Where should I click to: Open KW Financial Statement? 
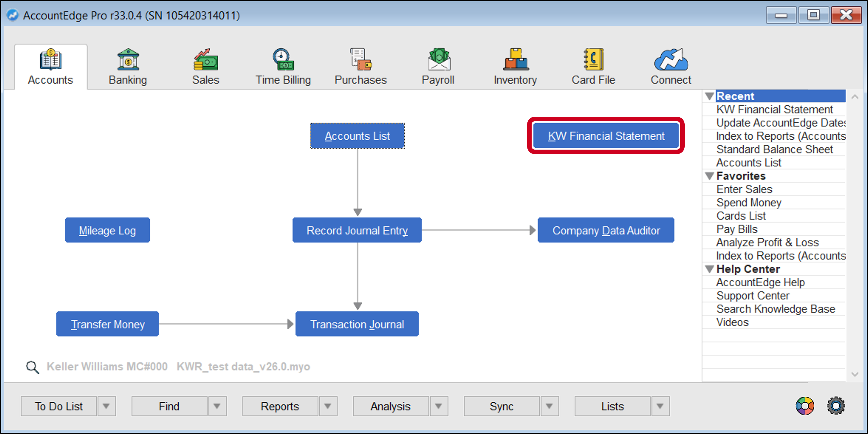tap(605, 135)
